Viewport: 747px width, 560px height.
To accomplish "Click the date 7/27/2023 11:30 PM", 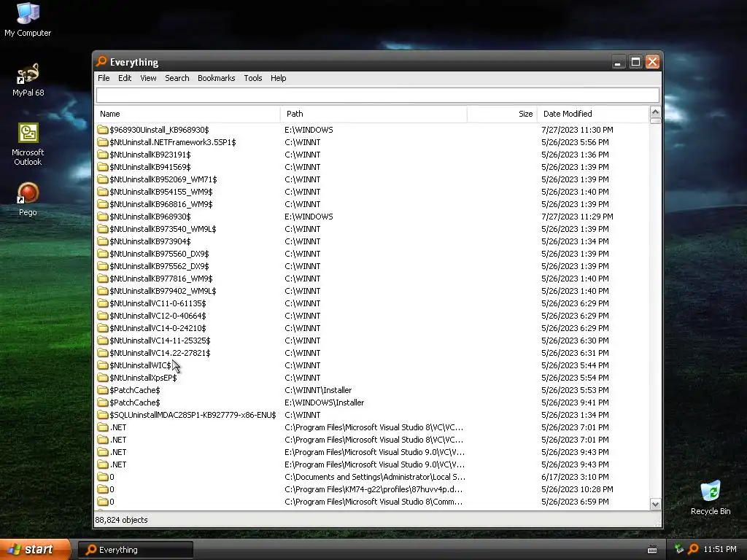I will [577, 130].
